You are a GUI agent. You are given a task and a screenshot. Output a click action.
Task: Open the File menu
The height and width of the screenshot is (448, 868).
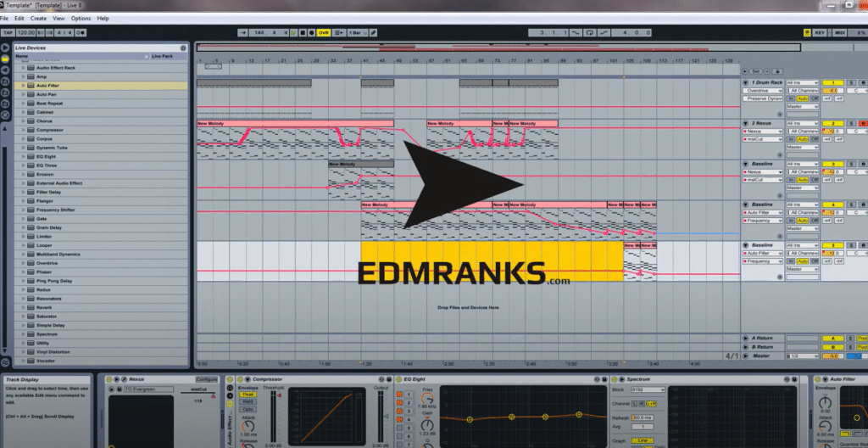[4, 19]
